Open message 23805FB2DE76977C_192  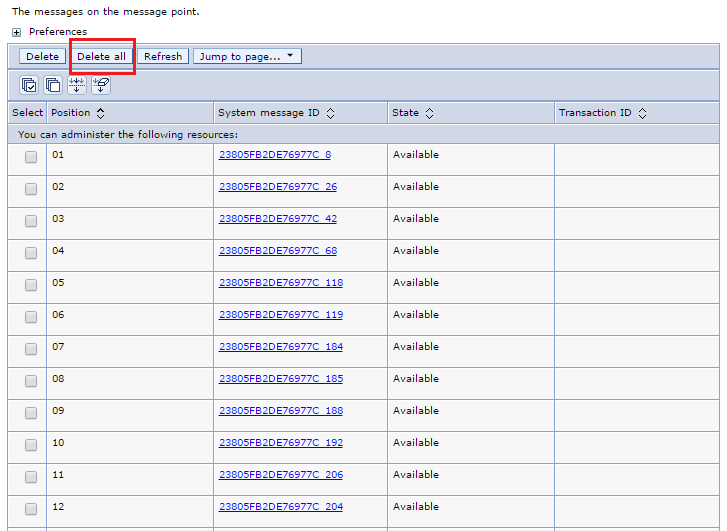click(x=281, y=443)
